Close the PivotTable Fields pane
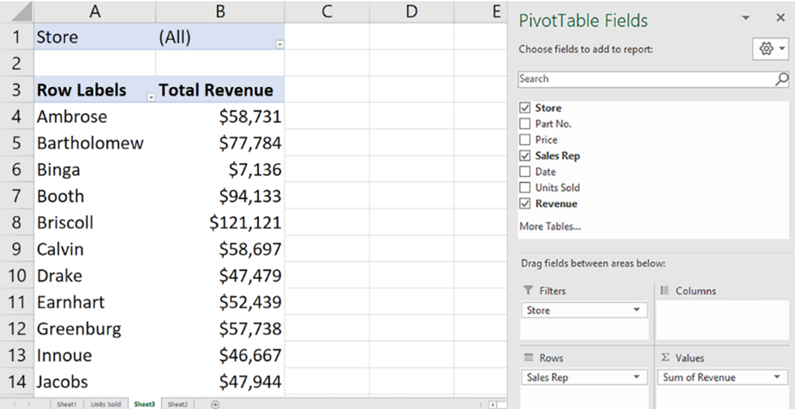Image resolution: width=795 pixels, height=409 pixels. pos(781,19)
